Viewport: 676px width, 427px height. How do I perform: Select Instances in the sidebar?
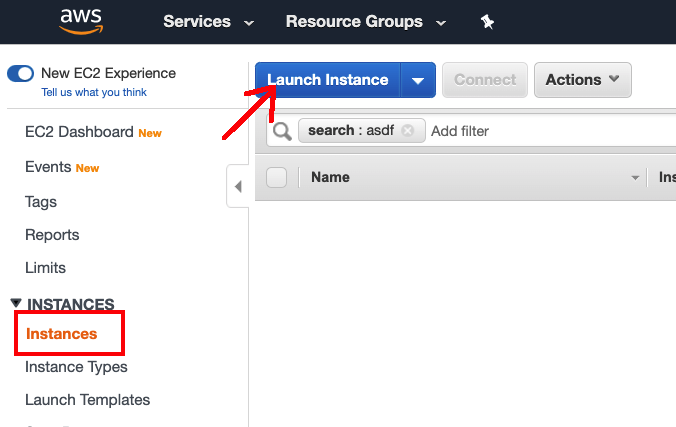click(62, 334)
